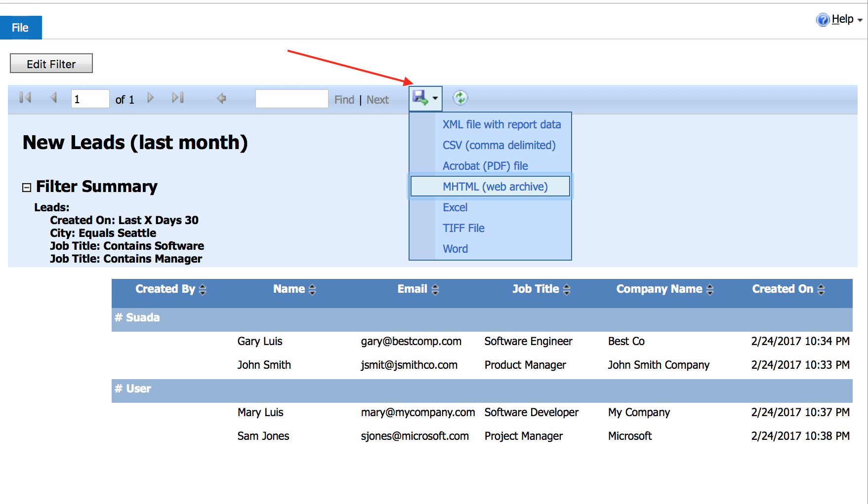Click My Company cell
The height and width of the screenshot is (504, 868).
tap(639, 412)
